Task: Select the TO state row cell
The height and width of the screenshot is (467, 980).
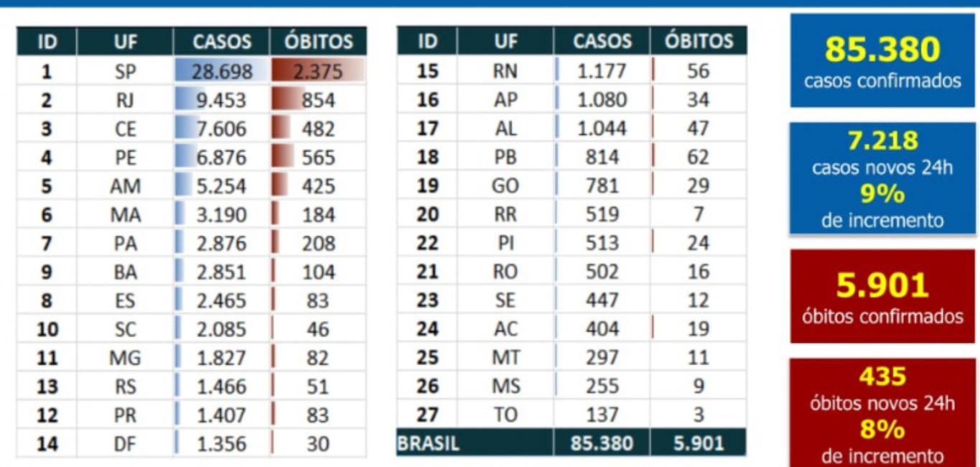Action: click(505, 415)
